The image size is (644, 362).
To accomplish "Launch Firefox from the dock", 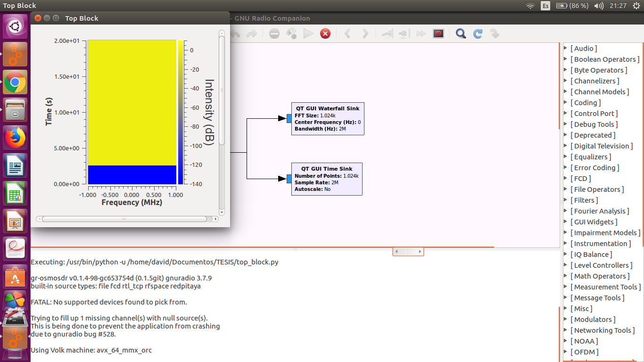I will pos(15,138).
